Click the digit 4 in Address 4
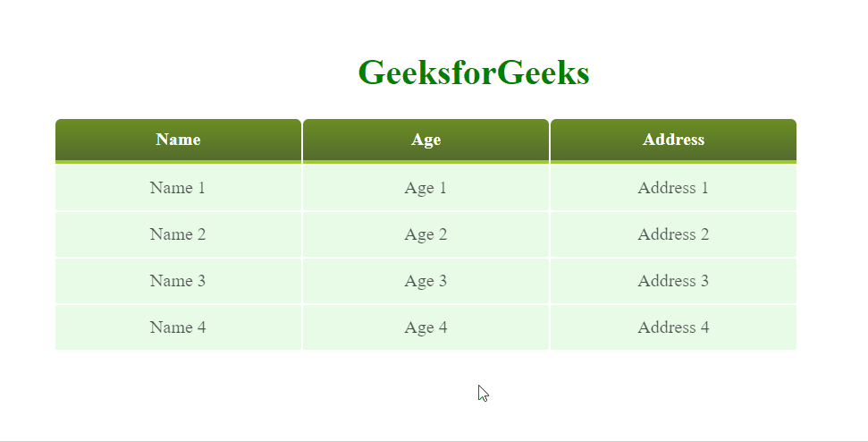Viewport: 868px width, 442px height. 704,327
